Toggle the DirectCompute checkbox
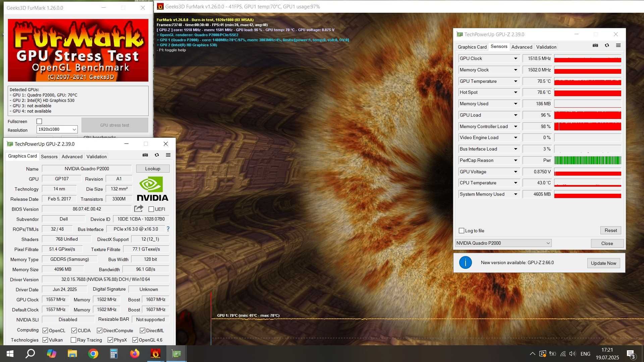The width and height of the screenshot is (644, 362). click(x=100, y=330)
